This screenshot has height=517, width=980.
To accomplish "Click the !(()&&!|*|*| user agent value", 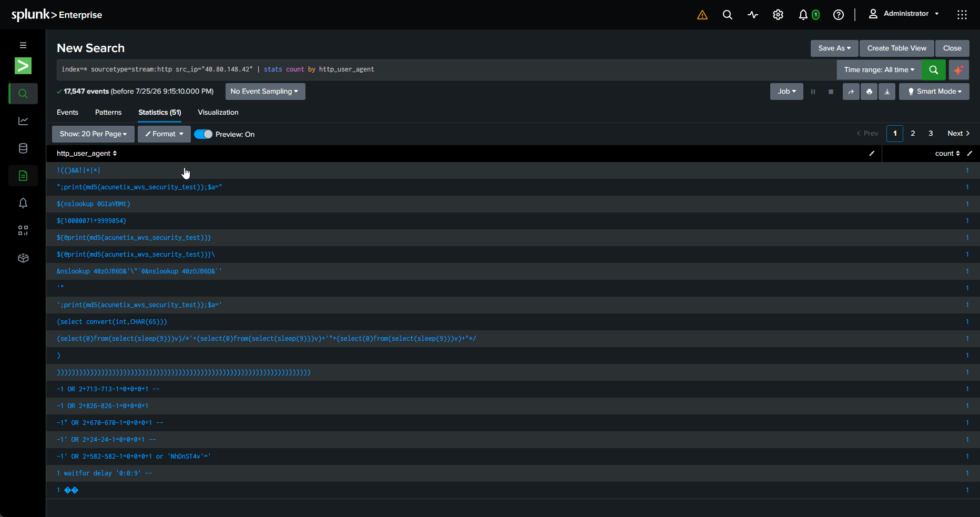I will (x=79, y=170).
